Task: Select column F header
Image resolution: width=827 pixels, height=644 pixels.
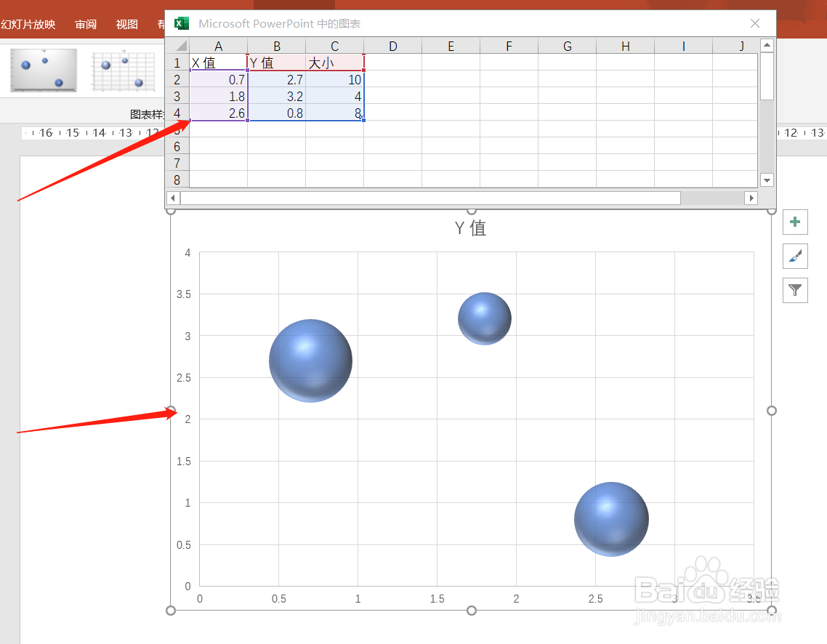Action: [x=509, y=47]
